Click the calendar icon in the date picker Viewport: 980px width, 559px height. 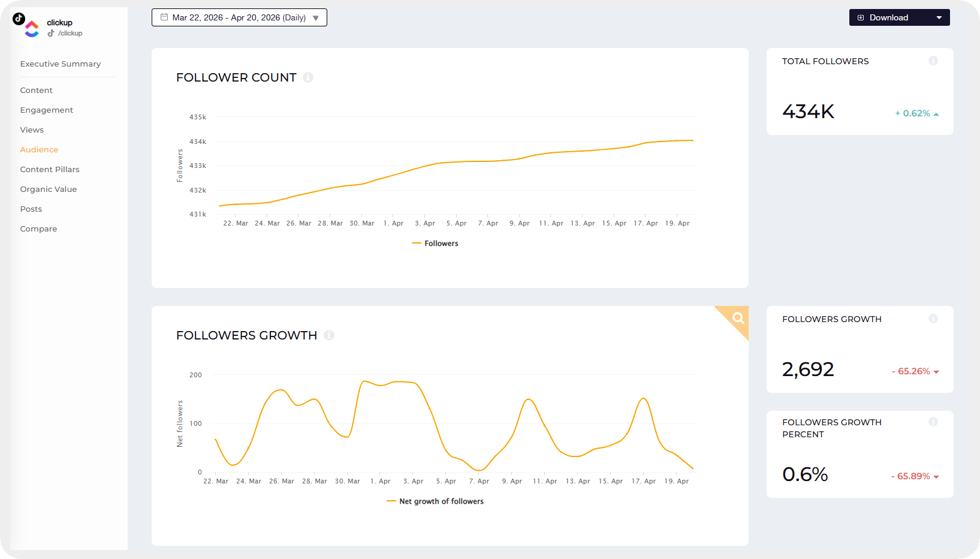163,17
